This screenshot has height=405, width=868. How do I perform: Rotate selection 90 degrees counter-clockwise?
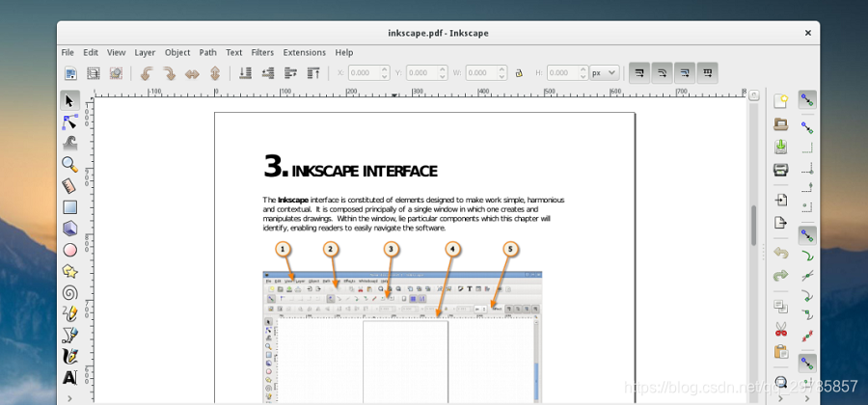[147, 73]
